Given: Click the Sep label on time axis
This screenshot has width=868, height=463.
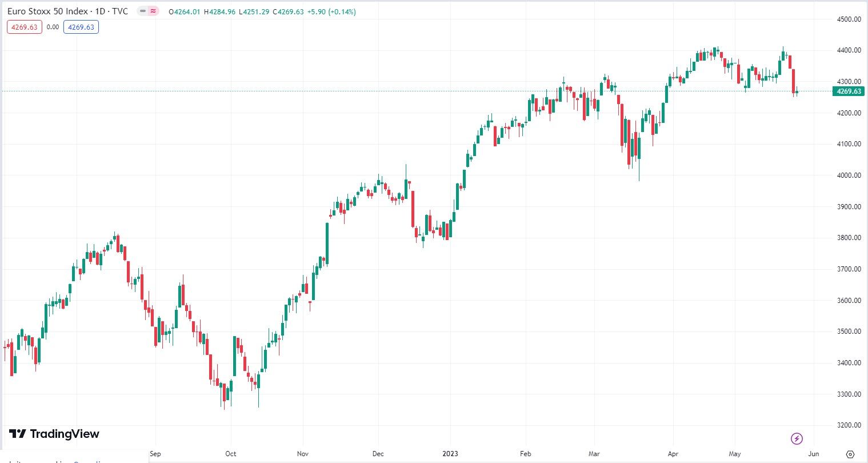Looking at the screenshot, I should [155, 454].
